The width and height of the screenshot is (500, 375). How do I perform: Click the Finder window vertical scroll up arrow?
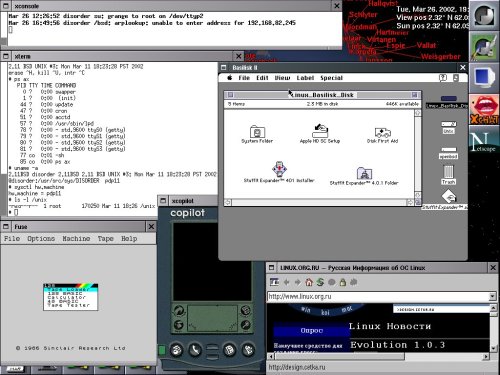coord(418,113)
